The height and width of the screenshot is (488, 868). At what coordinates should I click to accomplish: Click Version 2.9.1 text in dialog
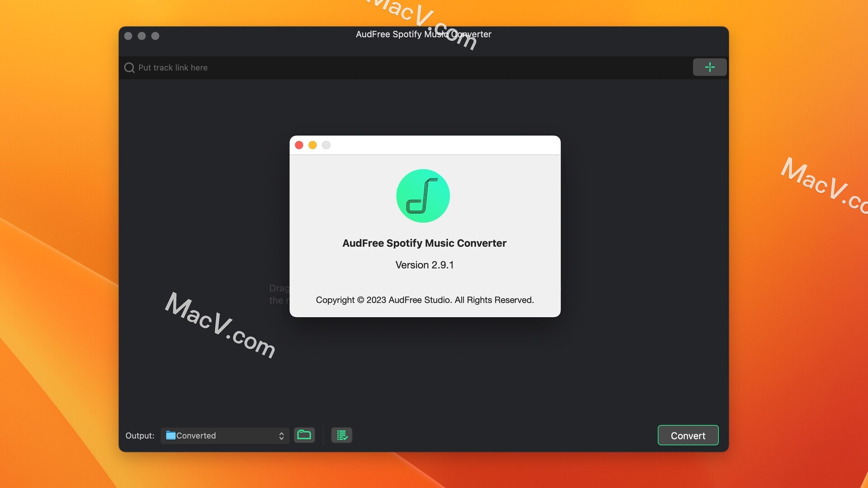[x=425, y=263]
